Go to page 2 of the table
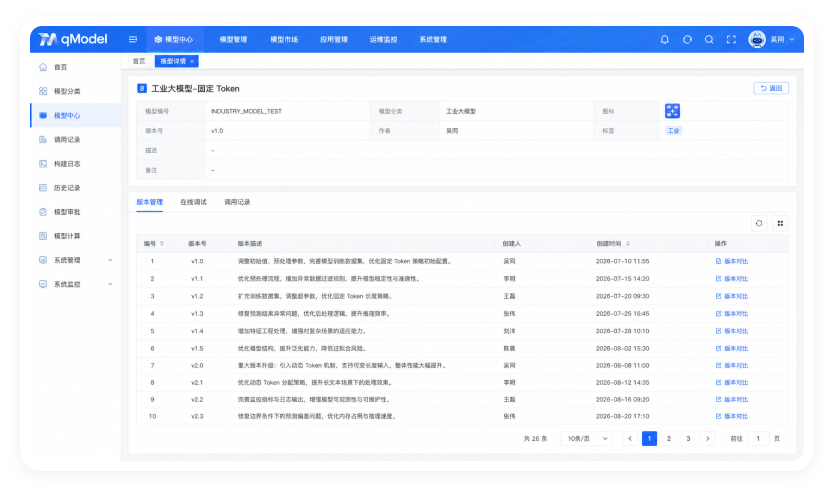This screenshot has height=495, width=834. (x=669, y=439)
